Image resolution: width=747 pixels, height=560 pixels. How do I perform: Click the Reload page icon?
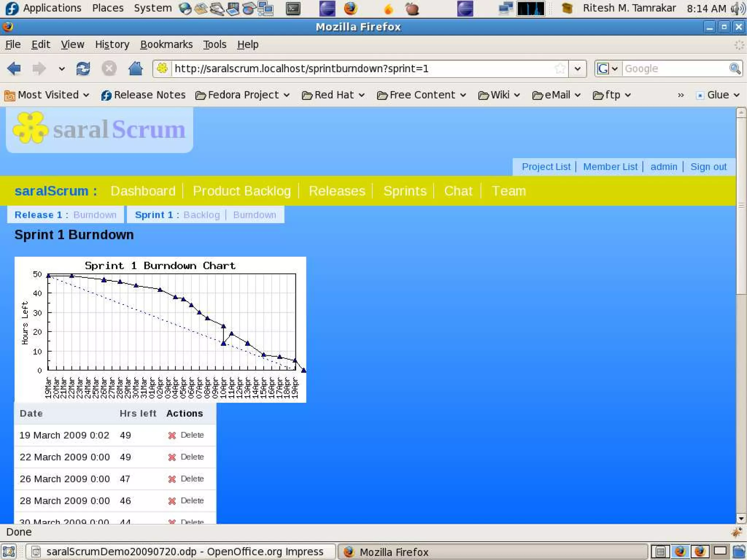pos(83,68)
